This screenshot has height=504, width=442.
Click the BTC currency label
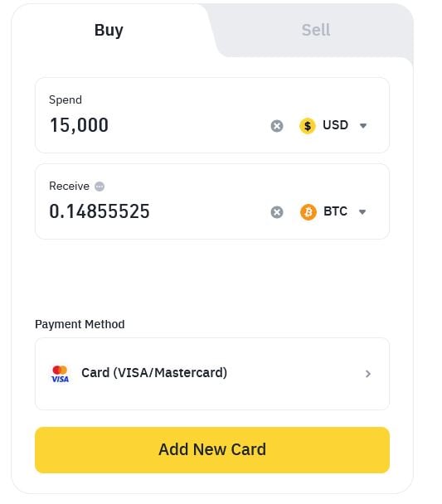pyautogui.click(x=335, y=211)
